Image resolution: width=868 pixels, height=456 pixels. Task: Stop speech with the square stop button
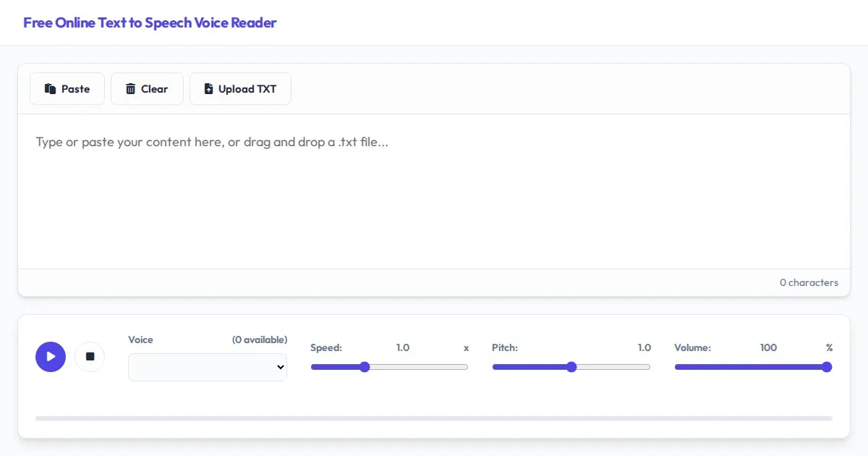point(90,357)
